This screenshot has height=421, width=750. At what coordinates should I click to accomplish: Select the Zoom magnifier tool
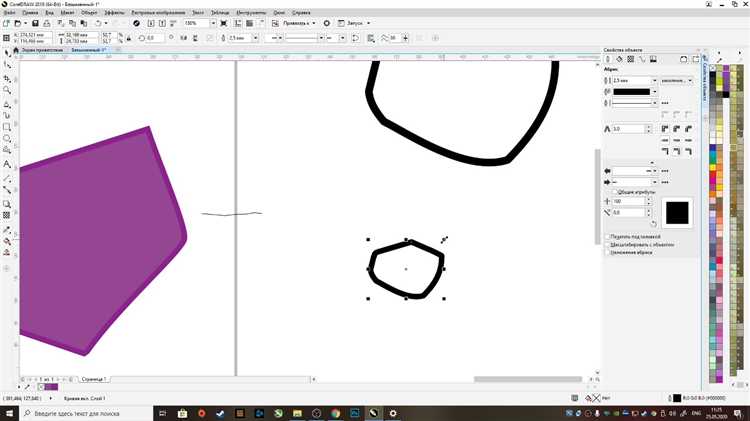coord(7,90)
